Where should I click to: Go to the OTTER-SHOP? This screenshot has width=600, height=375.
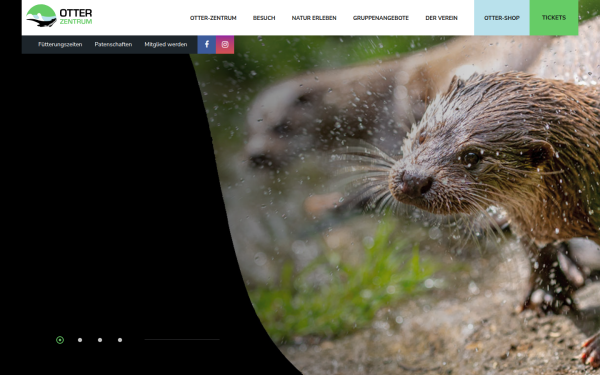502,18
